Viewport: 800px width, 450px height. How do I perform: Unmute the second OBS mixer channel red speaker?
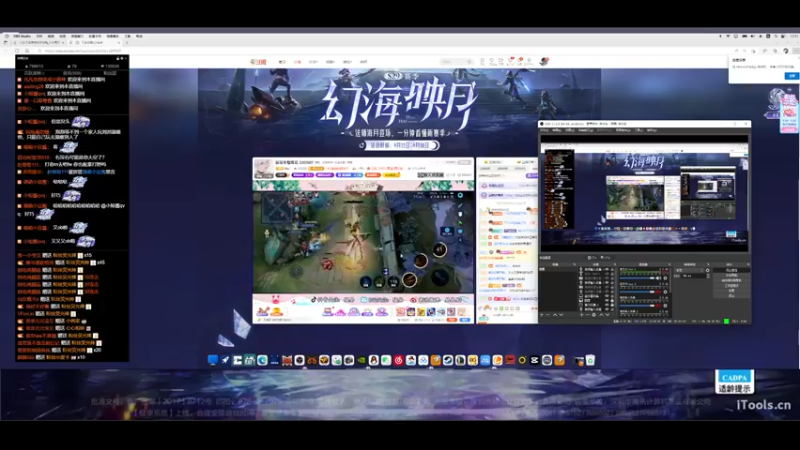658,292
